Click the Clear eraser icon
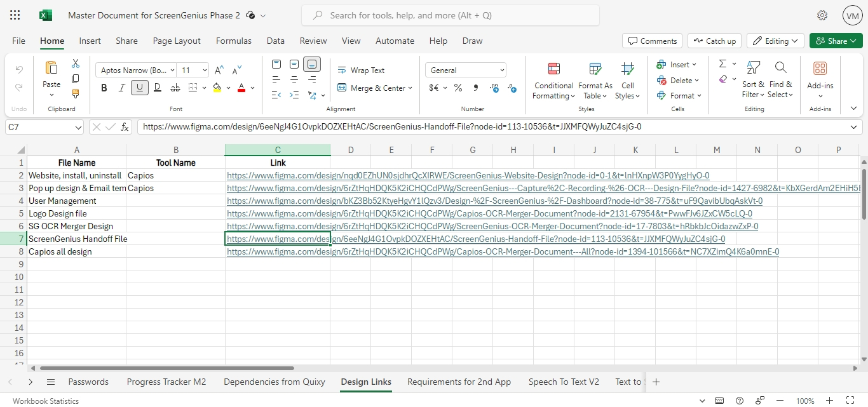 point(723,79)
